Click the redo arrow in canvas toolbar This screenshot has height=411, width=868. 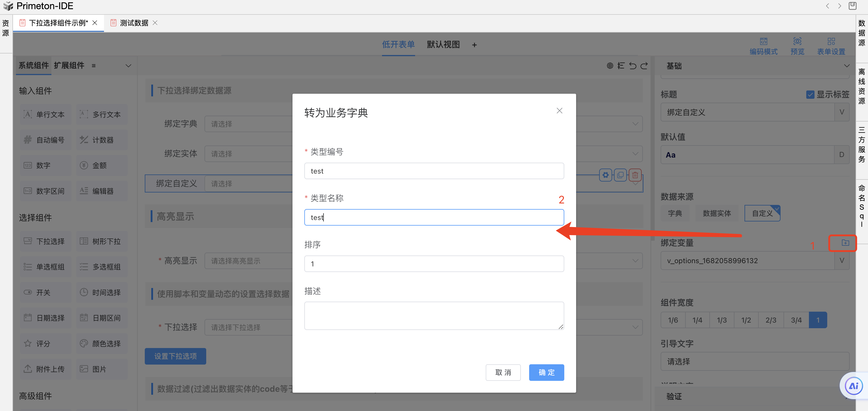tap(644, 66)
